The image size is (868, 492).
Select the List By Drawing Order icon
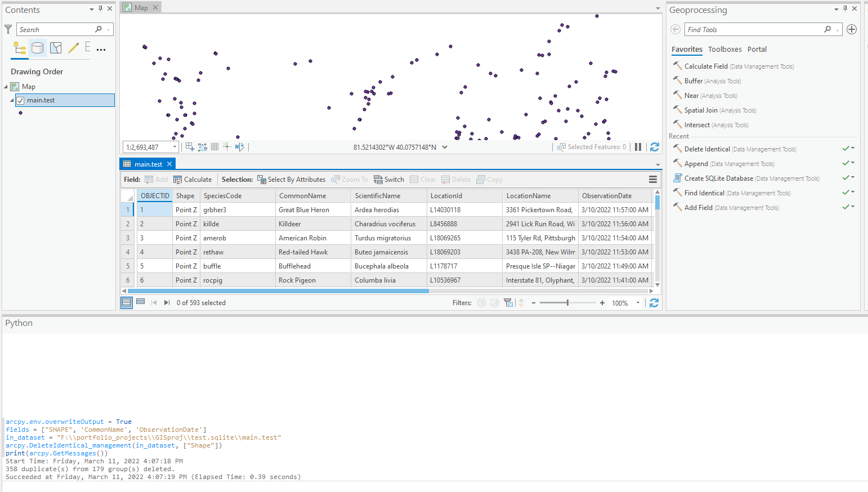coord(19,48)
